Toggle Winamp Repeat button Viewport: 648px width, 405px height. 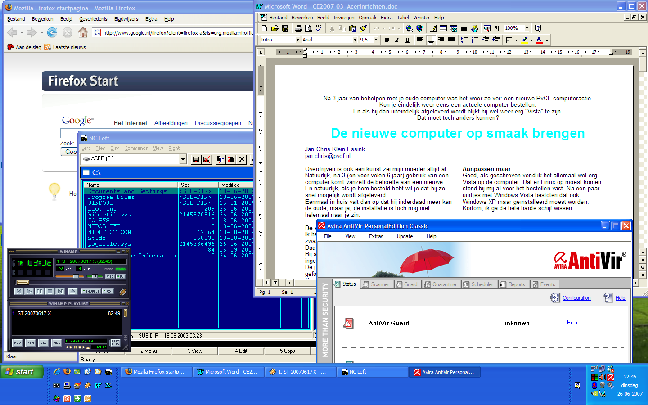[x=108, y=291]
